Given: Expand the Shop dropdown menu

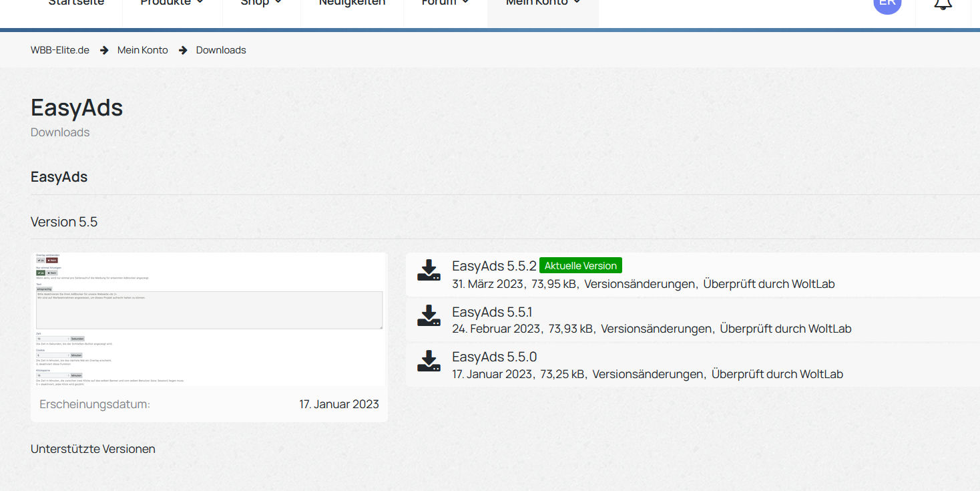Looking at the screenshot, I should (x=261, y=3).
